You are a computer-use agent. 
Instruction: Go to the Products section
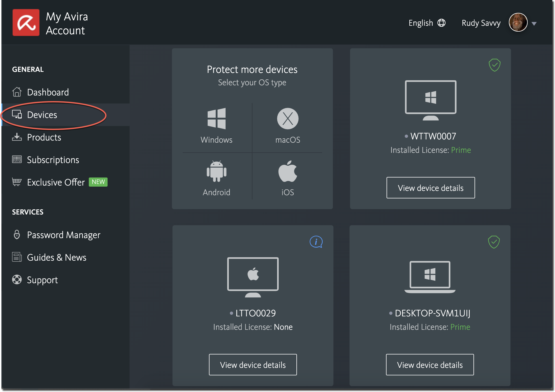65,137
